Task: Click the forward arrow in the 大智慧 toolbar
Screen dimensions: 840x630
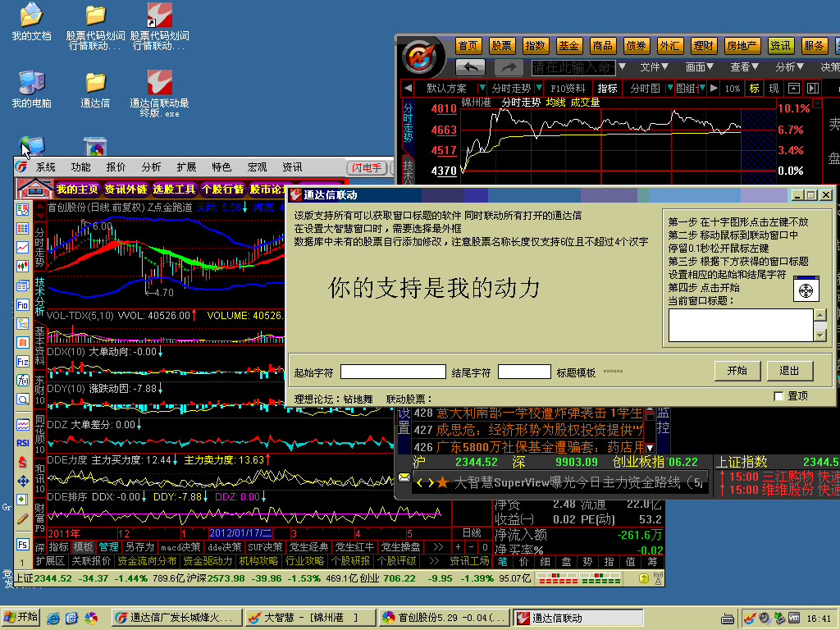Action: (x=509, y=67)
